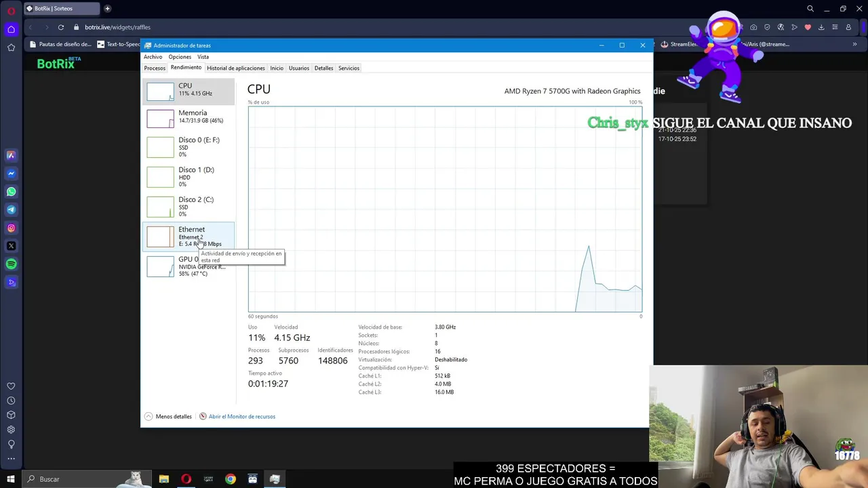Open the lightbulb tips sidebar icon

[11, 445]
